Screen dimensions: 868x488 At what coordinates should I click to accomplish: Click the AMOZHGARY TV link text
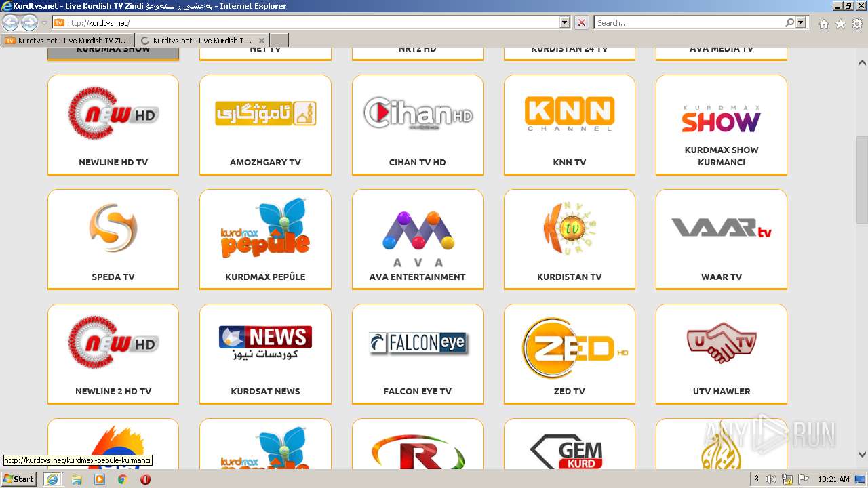click(x=265, y=162)
